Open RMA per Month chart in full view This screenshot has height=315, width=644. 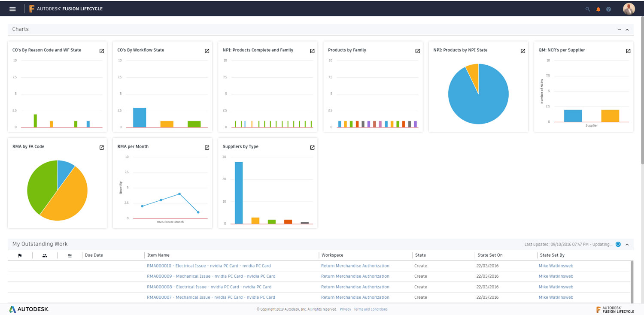pyautogui.click(x=207, y=148)
